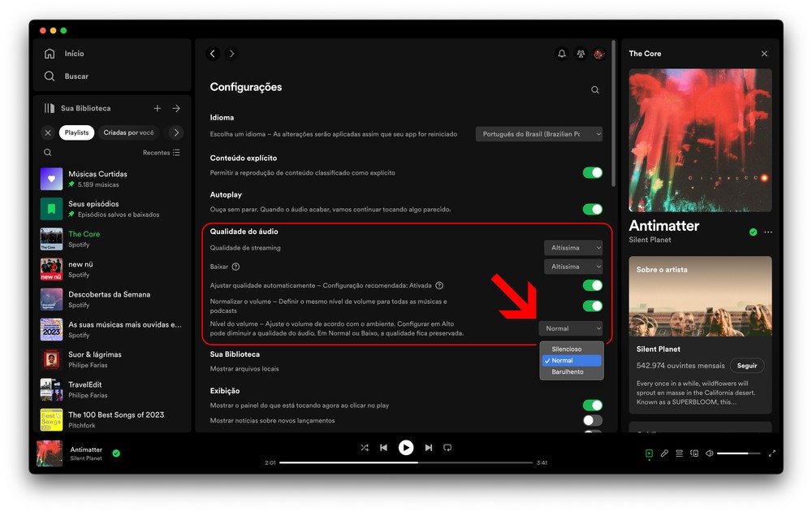Open the Baixar quality dropdown
Image resolution: width=812 pixels, height=512 pixels.
573,267
